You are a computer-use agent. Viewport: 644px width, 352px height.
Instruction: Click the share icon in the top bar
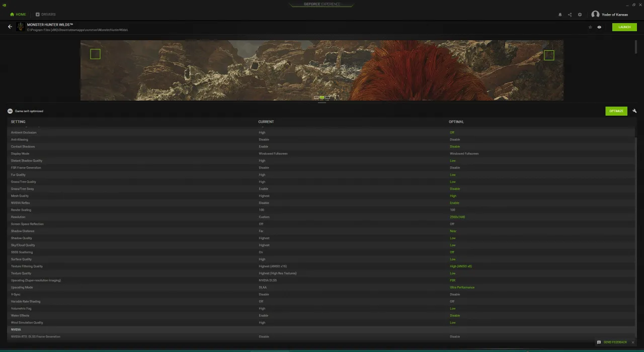[x=570, y=15]
